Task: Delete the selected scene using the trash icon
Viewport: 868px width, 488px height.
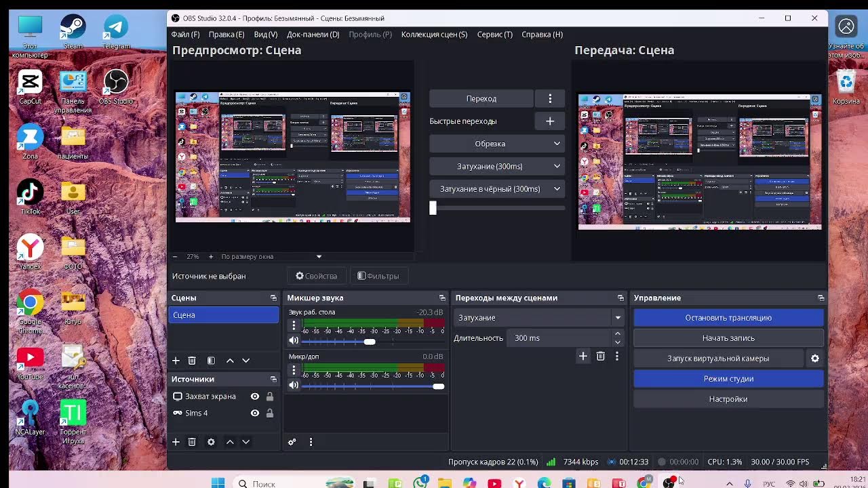Action: coord(192,361)
